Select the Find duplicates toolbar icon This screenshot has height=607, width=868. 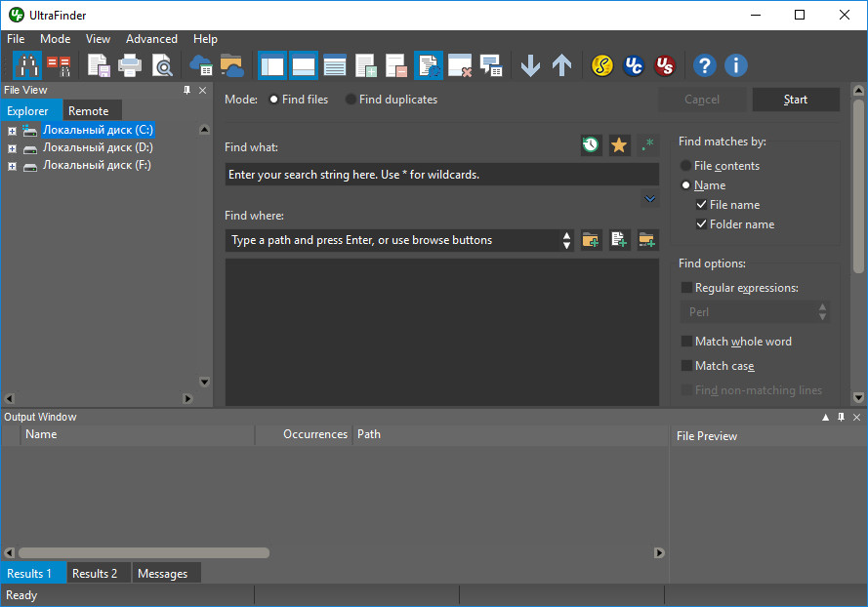59,65
